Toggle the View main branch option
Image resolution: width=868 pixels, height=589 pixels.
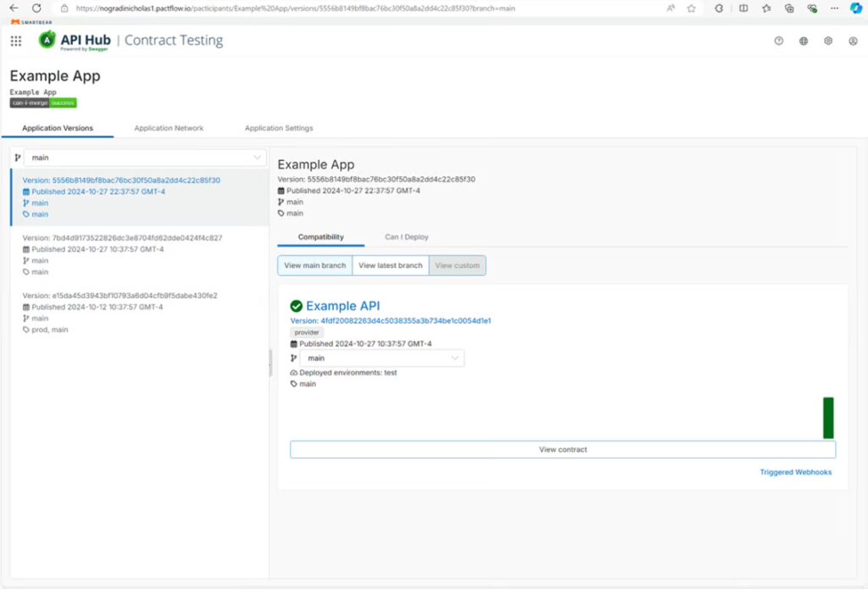[314, 265]
